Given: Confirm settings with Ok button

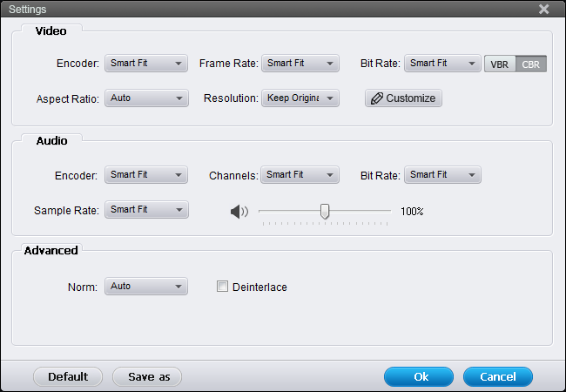Looking at the screenshot, I should tap(419, 377).
